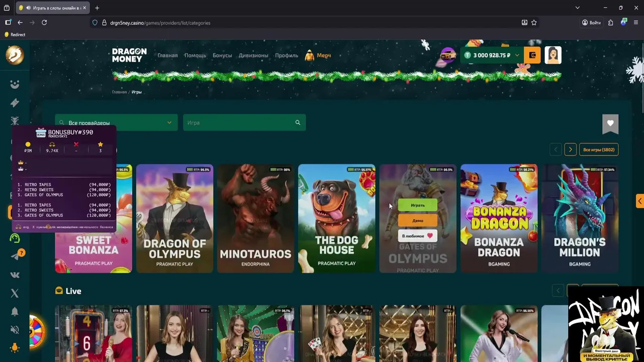Click the previous arrow for the slots carousel
Image resolution: width=644 pixels, height=362 pixels.
(x=555, y=149)
